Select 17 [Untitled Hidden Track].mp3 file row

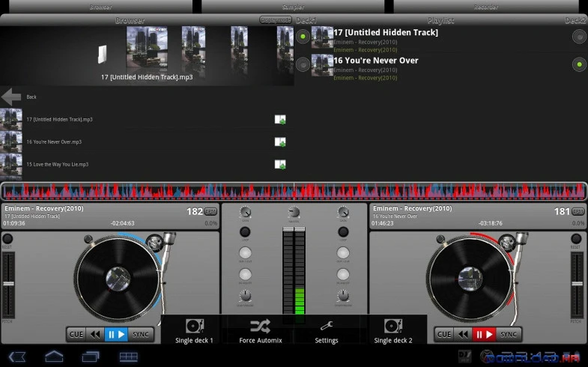tap(147, 120)
